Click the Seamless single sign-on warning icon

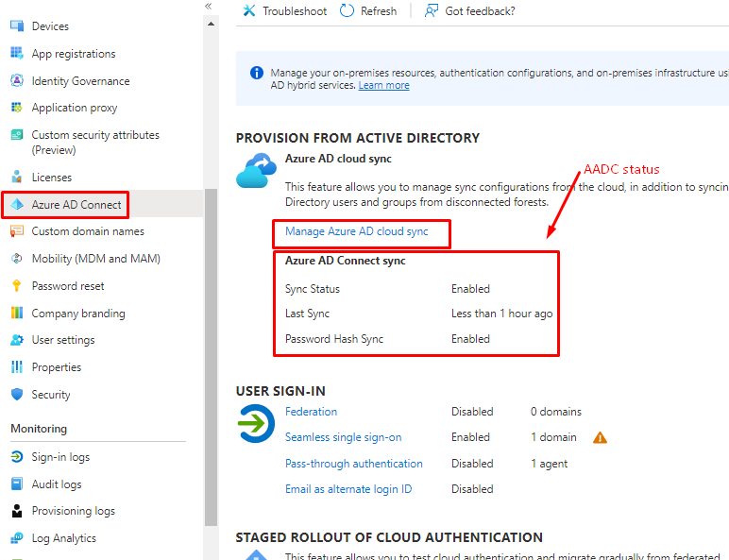(600, 437)
